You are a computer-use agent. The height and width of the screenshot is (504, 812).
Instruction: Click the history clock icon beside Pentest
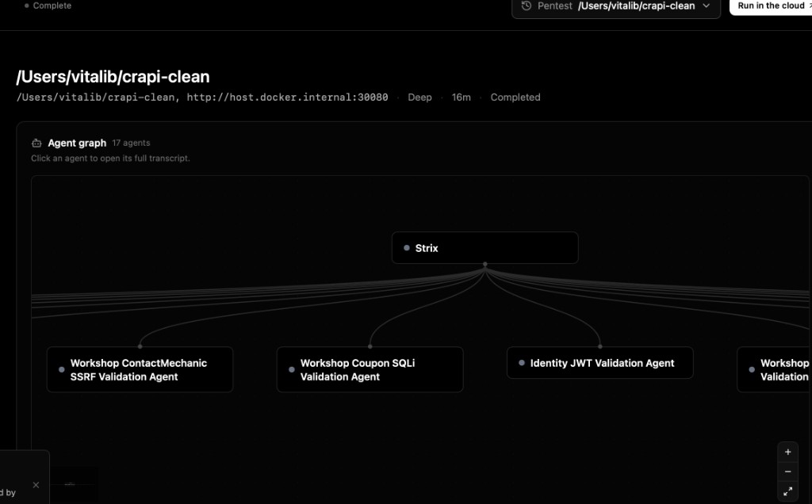click(527, 6)
